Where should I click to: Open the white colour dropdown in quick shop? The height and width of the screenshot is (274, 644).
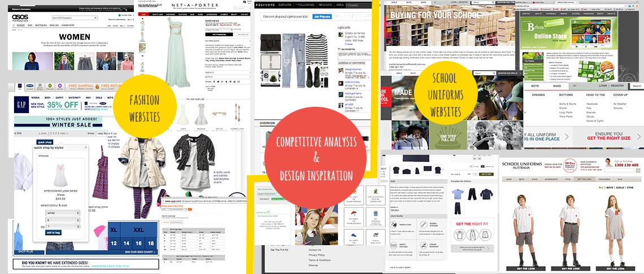(x=62, y=213)
